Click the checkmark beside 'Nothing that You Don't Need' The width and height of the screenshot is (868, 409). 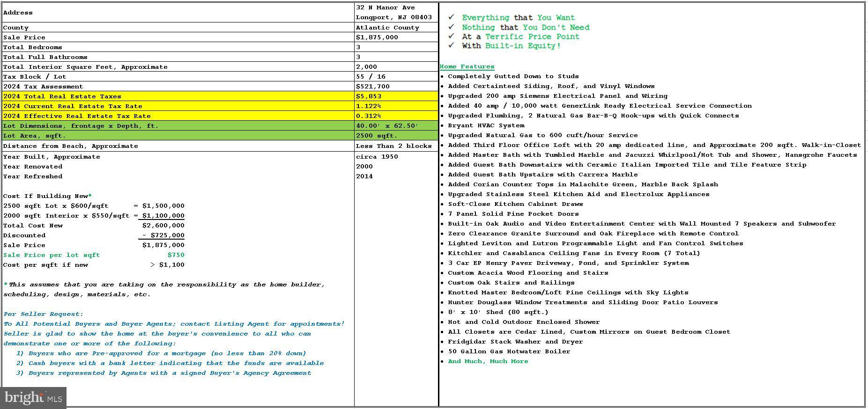(x=451, y=27)
